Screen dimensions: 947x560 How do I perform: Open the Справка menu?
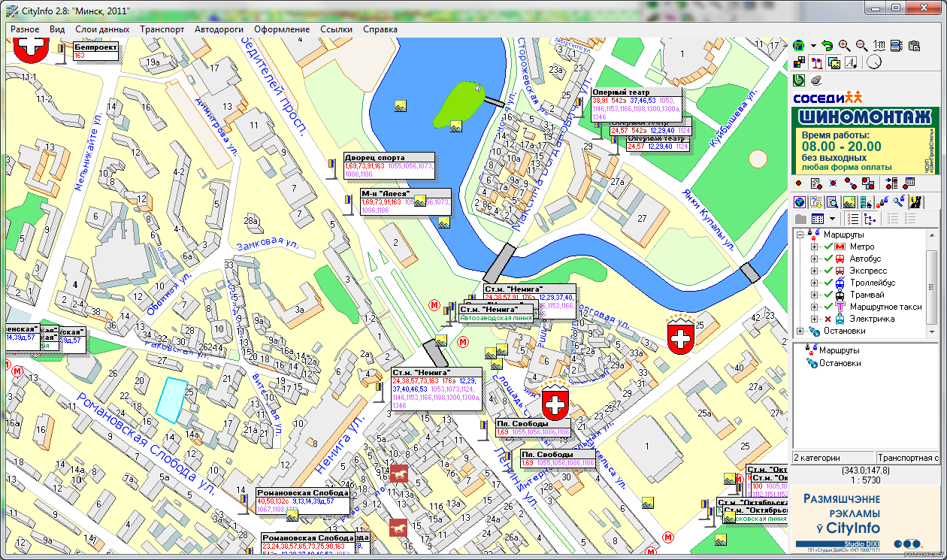[x=380, y=29]
